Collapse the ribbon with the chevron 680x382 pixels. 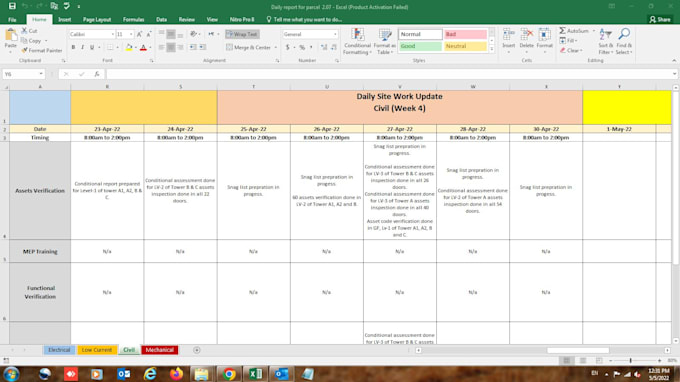tap(674, 60)
